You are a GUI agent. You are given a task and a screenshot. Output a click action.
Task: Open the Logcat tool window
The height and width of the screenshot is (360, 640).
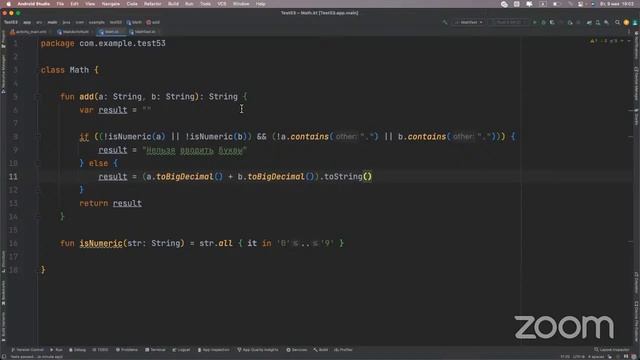point(181,350)
